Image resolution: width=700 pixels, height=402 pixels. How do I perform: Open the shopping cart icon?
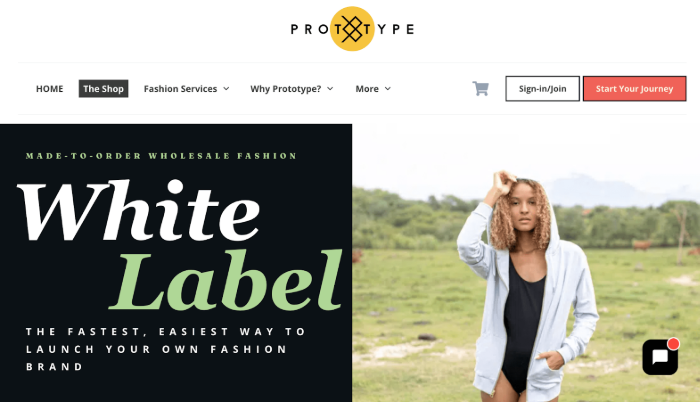[x=480, y=88]
